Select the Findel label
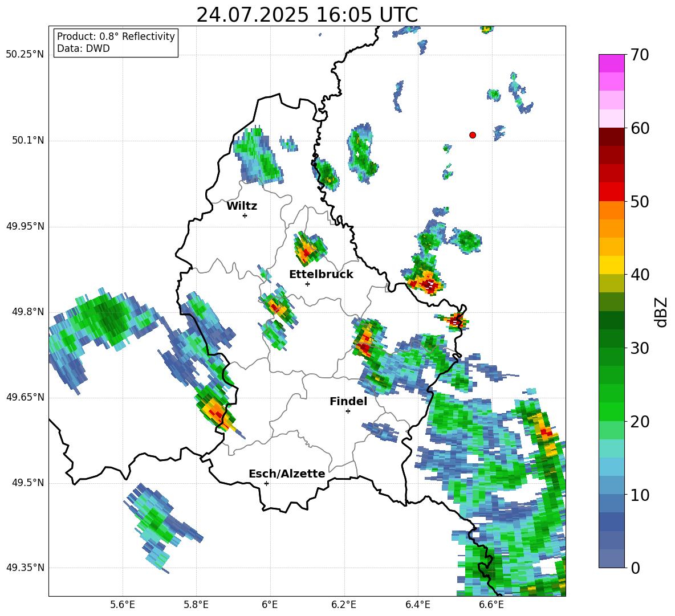 [348, 401]
